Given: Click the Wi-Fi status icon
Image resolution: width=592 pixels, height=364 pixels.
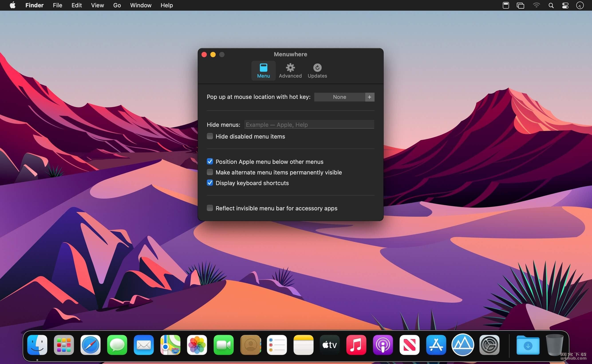Looking at the screenshot, I should 536,5.
